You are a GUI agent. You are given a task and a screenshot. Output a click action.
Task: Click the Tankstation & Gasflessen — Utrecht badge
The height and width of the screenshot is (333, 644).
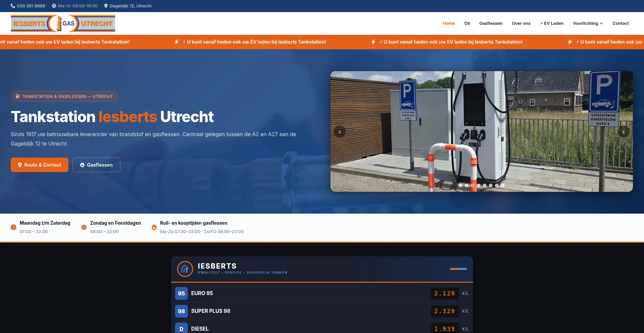[x=64, y=96]
